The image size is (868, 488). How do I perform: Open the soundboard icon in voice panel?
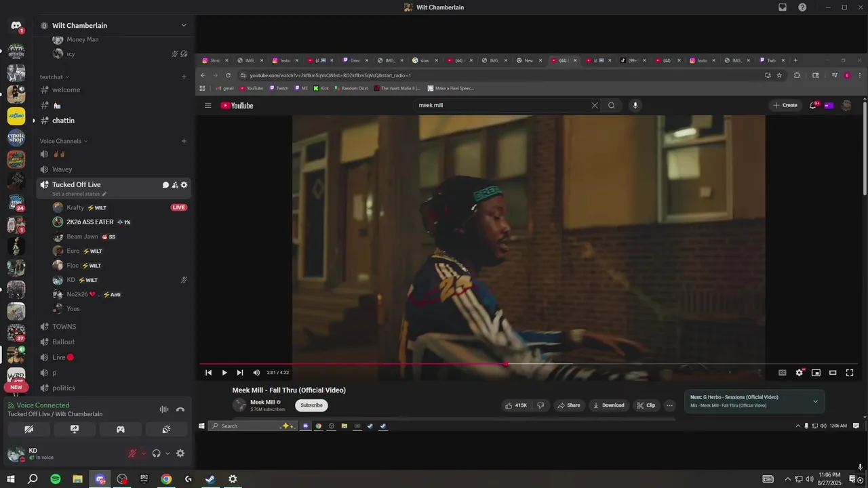coord(167,429)
